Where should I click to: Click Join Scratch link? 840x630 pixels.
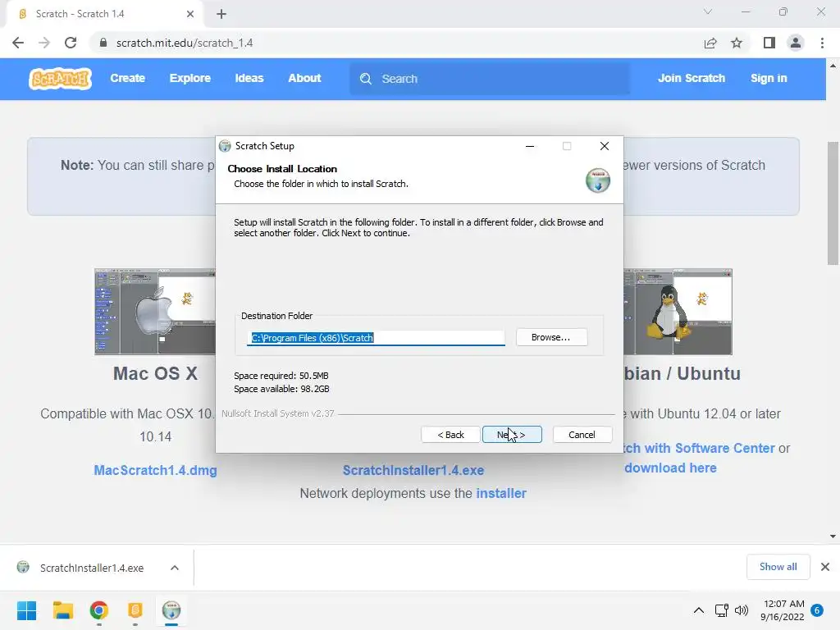click(691, 78)
